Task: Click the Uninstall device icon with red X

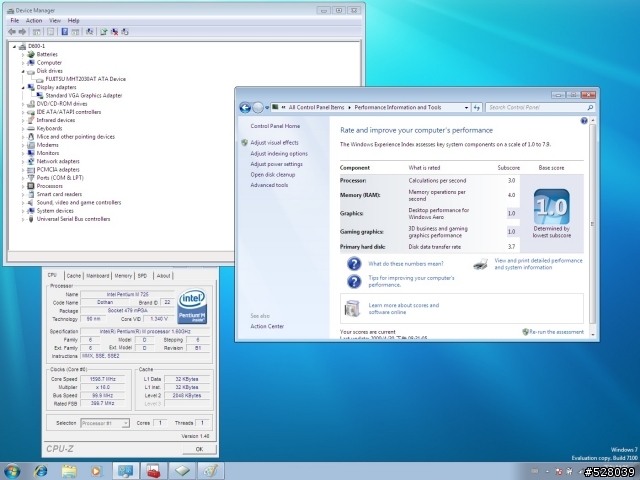Action: (x=114, y=32)
